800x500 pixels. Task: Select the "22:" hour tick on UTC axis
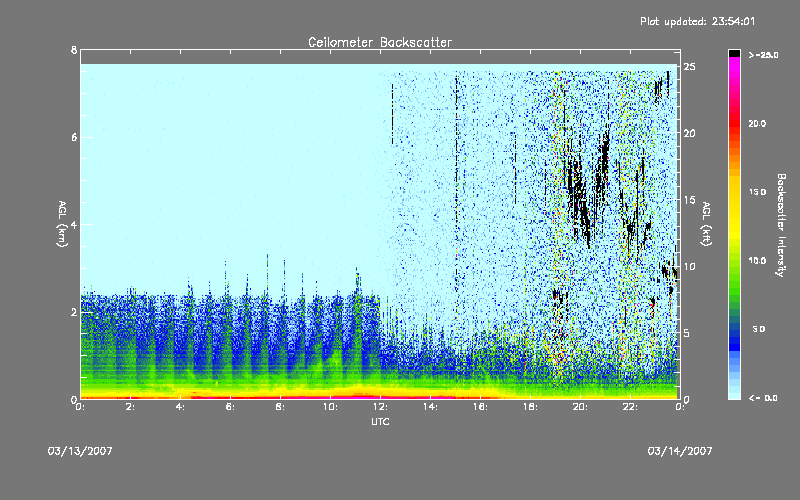click(631, 407)
